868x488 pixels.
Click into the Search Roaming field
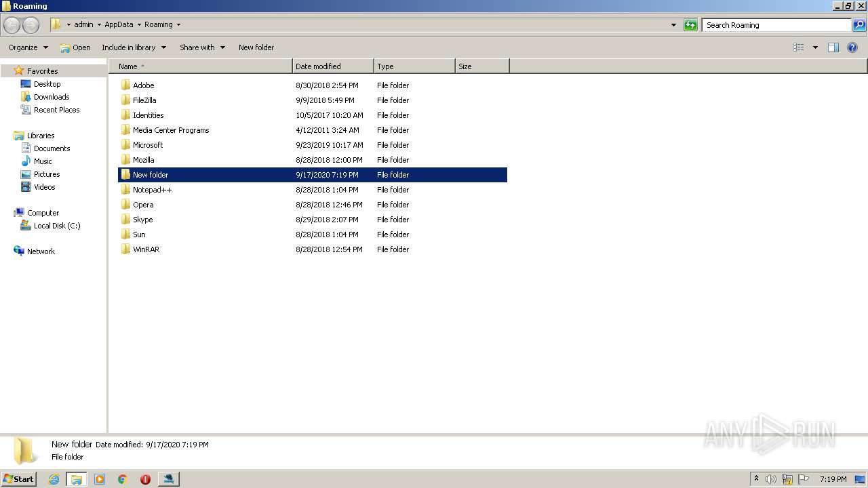pos(777,25)
